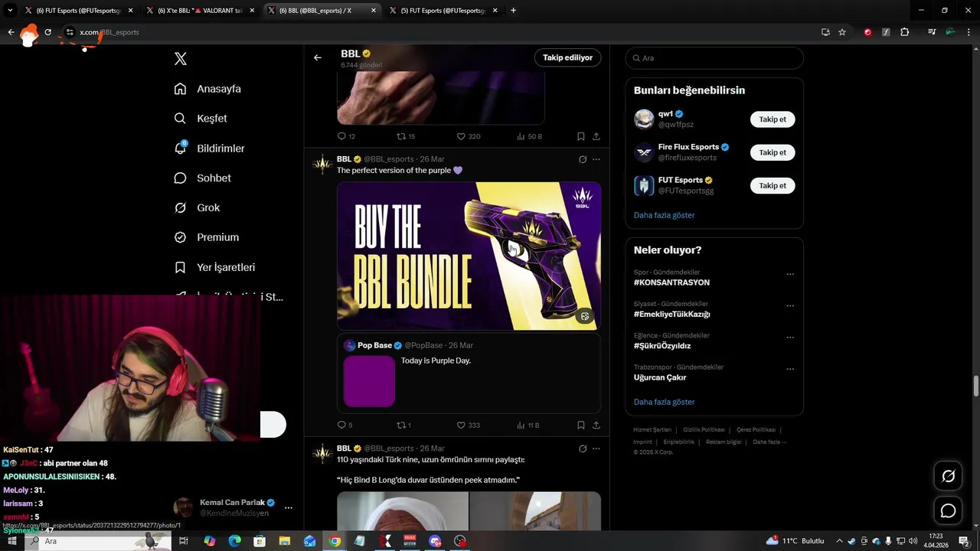Switch to X'te BBL VALORANT tab
The width and height of the screenshot is (980, 551).
(x=200, y=11)
